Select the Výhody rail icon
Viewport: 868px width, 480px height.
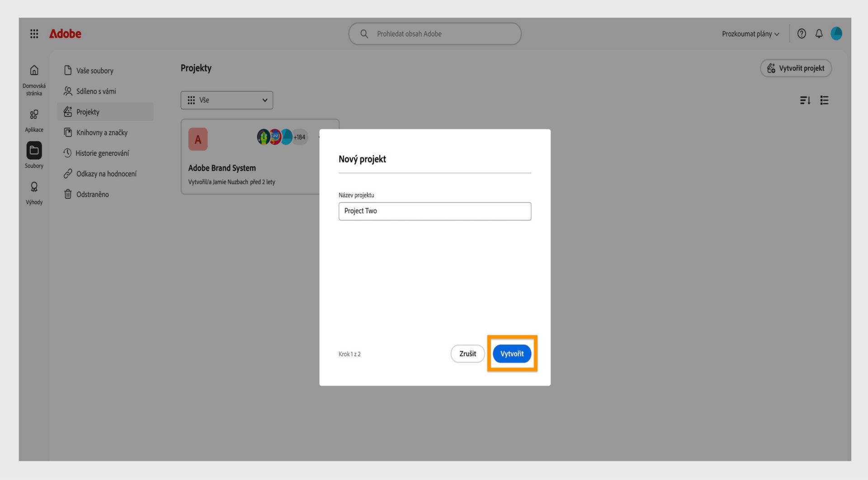click(34, 187)
